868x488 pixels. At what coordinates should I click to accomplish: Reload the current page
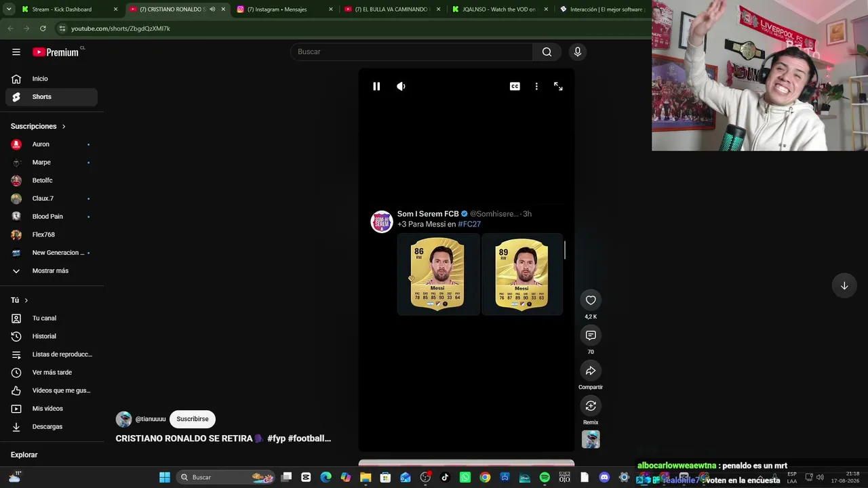43,28
